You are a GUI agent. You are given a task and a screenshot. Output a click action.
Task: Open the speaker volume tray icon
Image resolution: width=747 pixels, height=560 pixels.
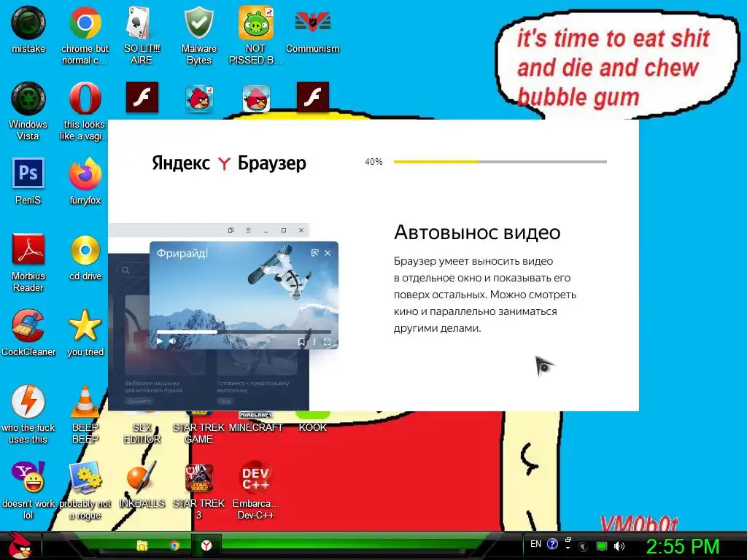pyautogui.click(x=619, y=546)
